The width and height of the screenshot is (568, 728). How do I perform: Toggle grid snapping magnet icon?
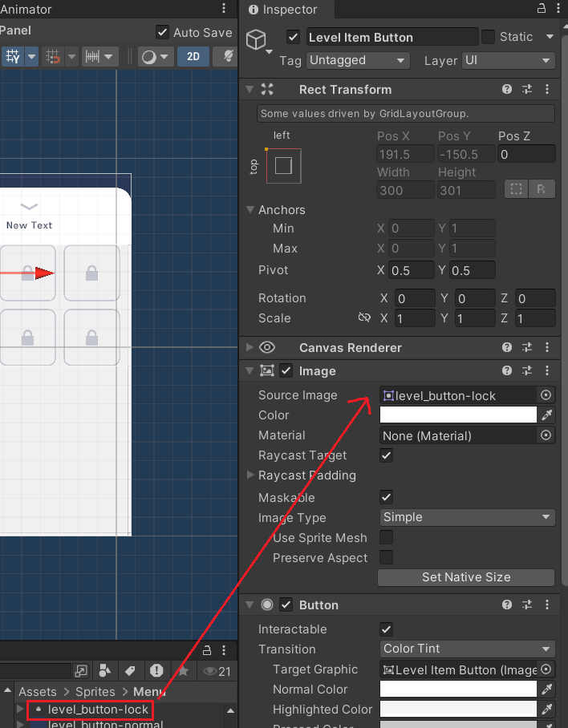point(53,57)
